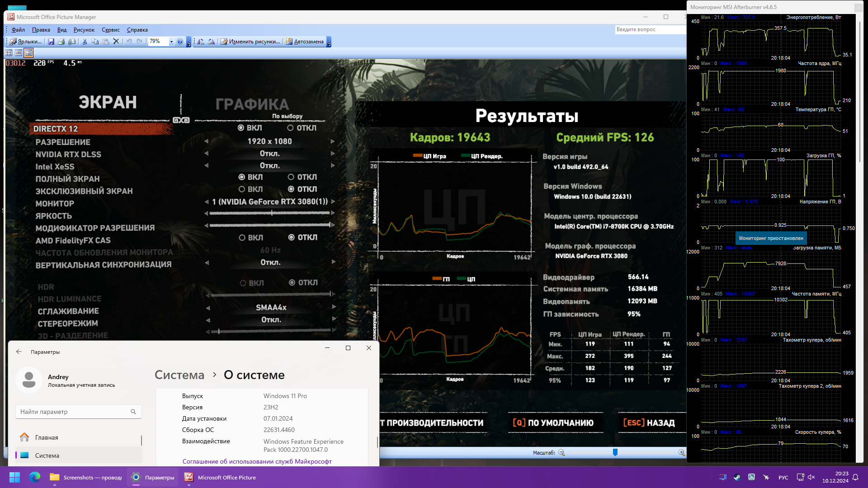Open the Рисунок menu

(84, 30)
